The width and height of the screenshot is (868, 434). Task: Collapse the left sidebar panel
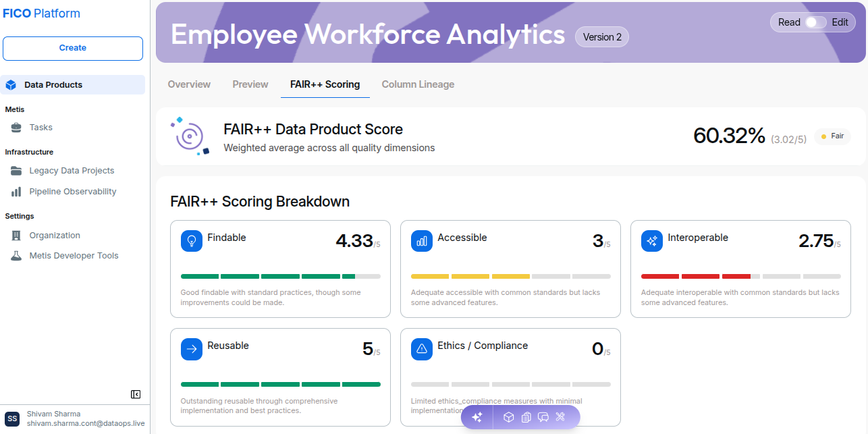(x=136, y=394)
